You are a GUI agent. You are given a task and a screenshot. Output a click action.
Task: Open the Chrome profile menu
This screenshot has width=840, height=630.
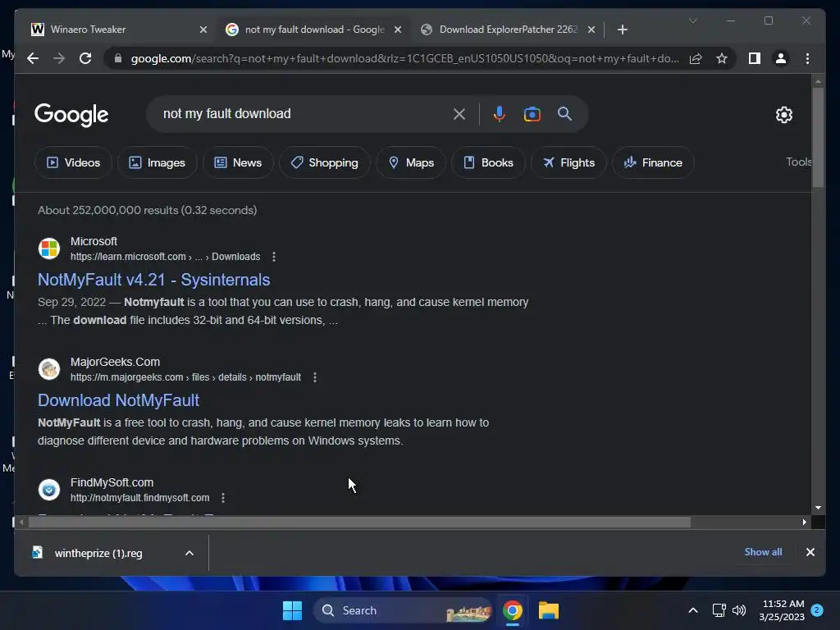(781, 58)
